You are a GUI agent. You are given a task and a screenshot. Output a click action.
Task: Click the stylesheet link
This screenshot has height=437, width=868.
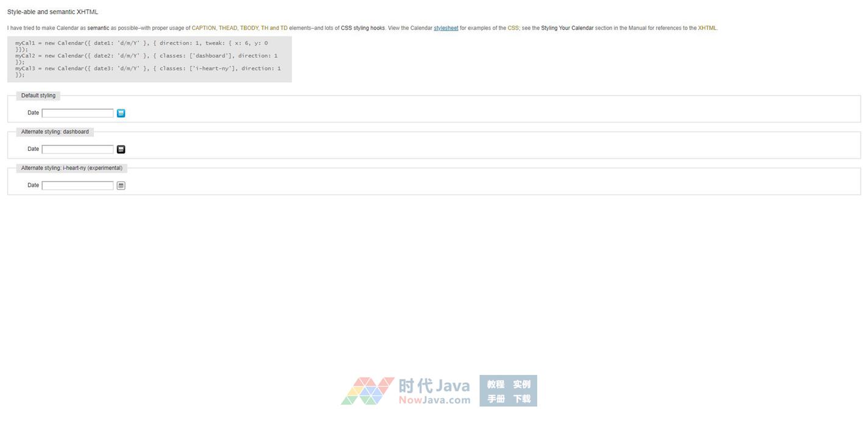pos(446,28)
